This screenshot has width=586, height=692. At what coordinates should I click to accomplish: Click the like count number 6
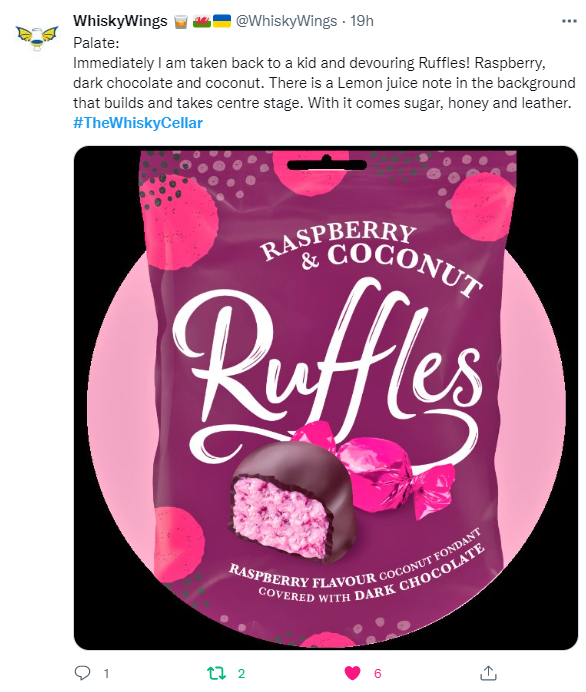click(377, 673)
